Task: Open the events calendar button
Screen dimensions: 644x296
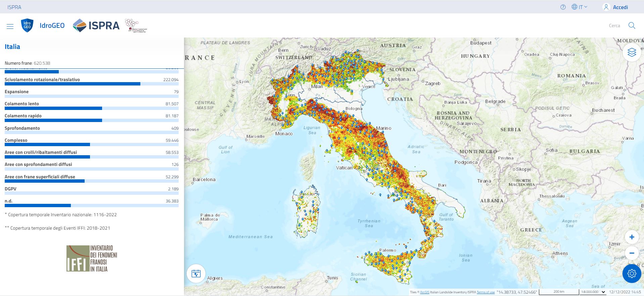Action: [196, 274]
